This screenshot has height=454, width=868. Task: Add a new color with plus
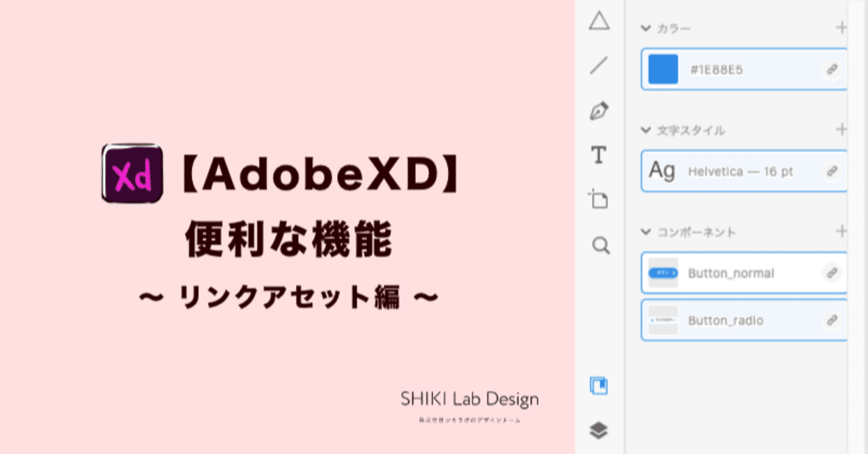pyautogui.click(x=842, y=27)
